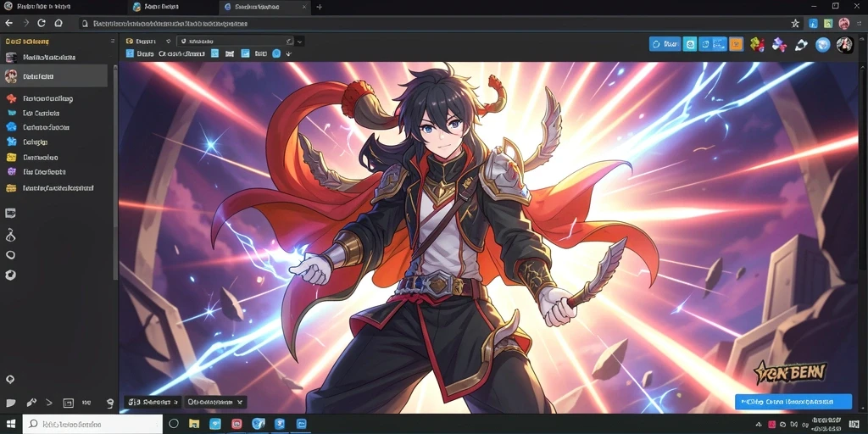Viewport: 868px width, 434px height.
Task: Open the notification center icon in system tray
Action: (x=853, y=425)
